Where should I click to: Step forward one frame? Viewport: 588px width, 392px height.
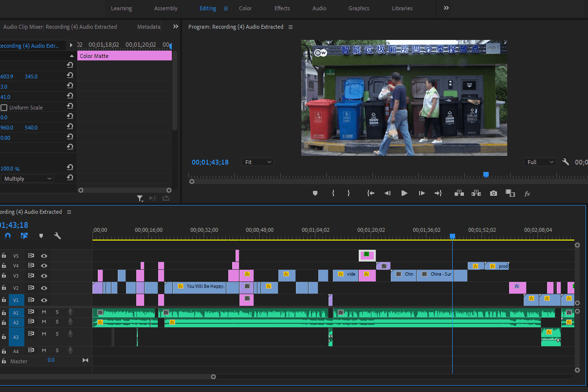point(422,193)
